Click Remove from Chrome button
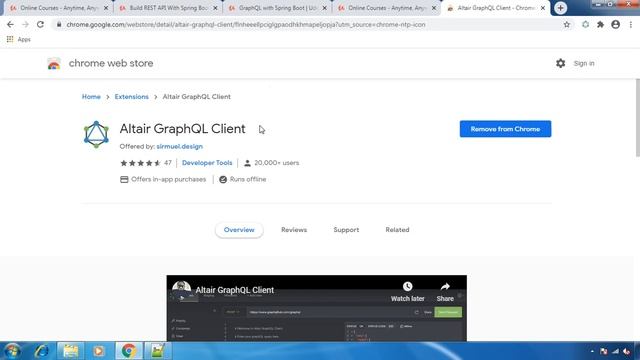This screenshot has height=360, width=640. click(505, 129)
